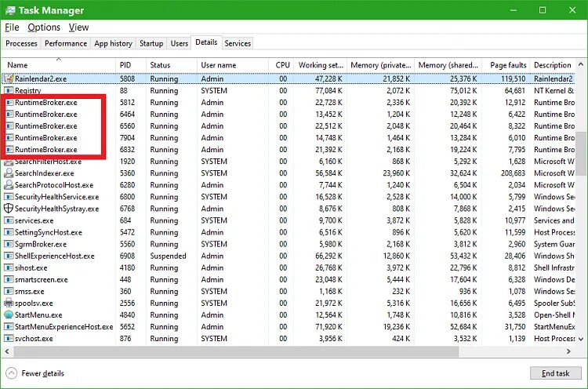Click the ShellExperienceHost.exe icon

9,256
